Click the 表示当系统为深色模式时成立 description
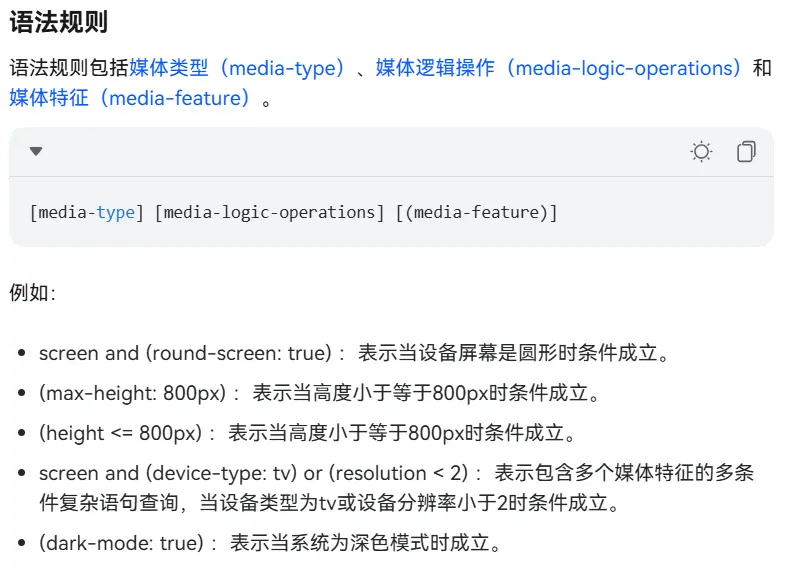The image size is (796, 570). pyautogui.click(x=365, y=544)
